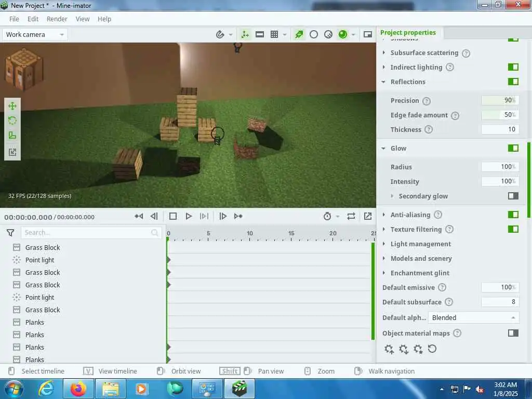532x399 pixels.
Task: Click the Precision 90% slider field
Action: pos(500,100)
